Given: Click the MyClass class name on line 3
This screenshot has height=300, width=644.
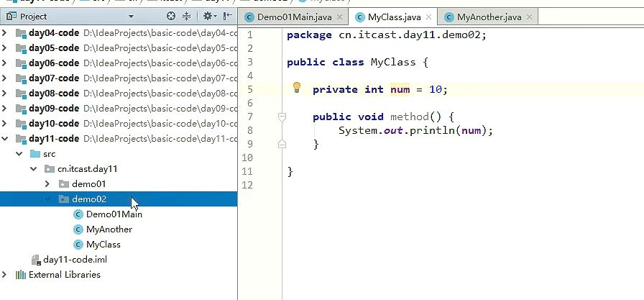Looking at the screenshot, I should click(x=393, y=63).
